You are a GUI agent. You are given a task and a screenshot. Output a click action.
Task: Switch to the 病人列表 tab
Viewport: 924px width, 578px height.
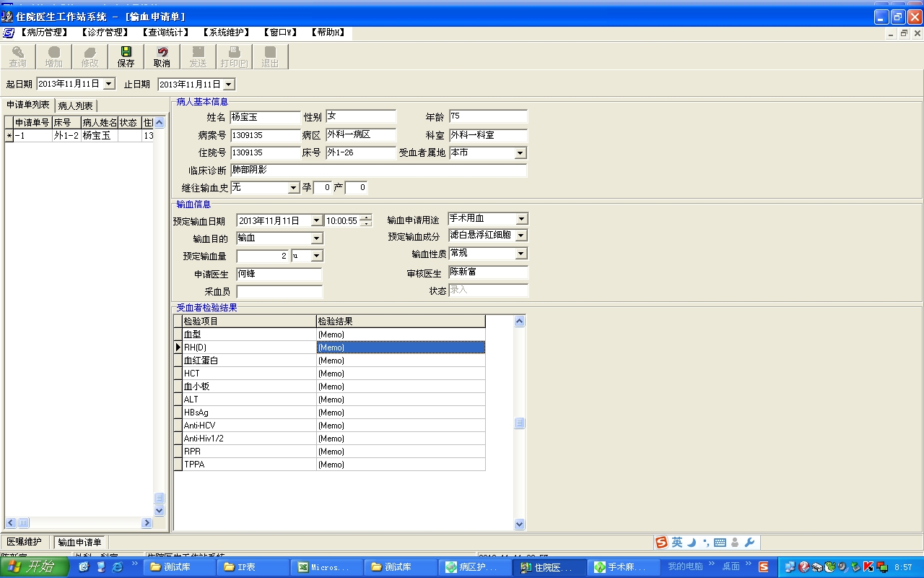pyautogui.click(x=76, y=106)
